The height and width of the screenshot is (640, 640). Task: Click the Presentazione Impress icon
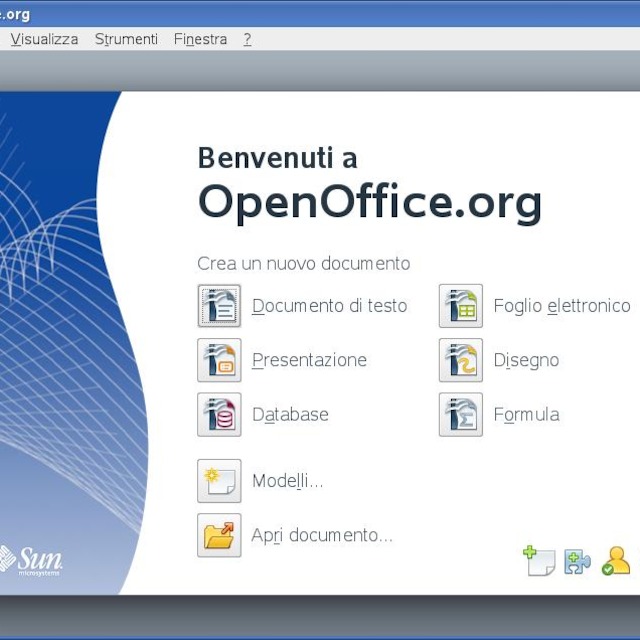tap(219, 360)
